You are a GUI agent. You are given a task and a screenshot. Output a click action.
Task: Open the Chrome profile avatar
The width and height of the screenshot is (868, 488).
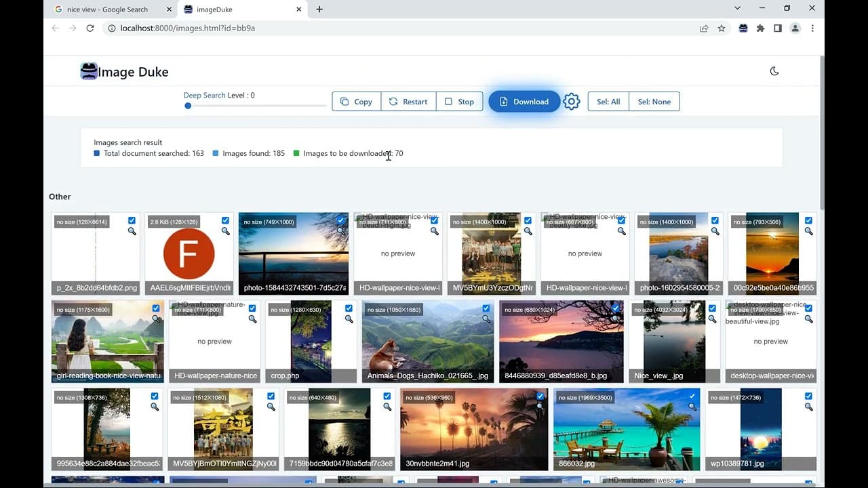[x=795, y=28]
